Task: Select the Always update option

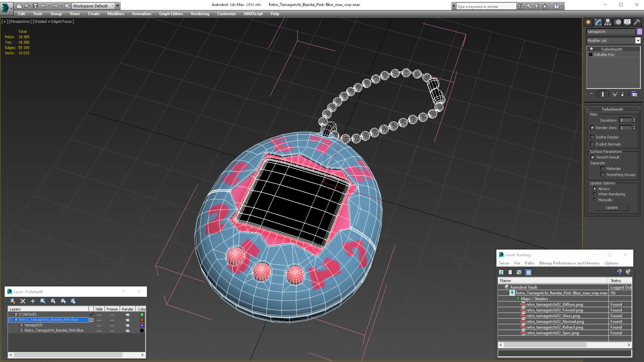Action: pyautogui.click(x=595, y=189)
